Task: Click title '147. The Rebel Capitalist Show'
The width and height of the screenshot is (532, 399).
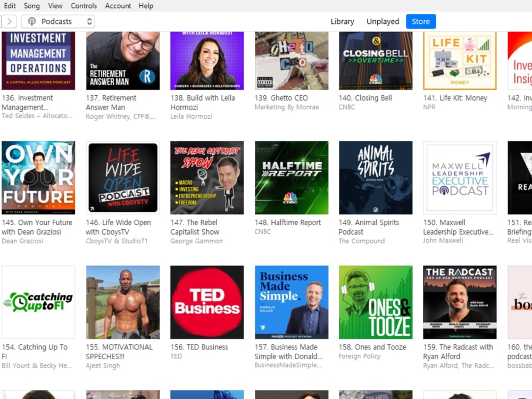Action: (x=195, y=227)
